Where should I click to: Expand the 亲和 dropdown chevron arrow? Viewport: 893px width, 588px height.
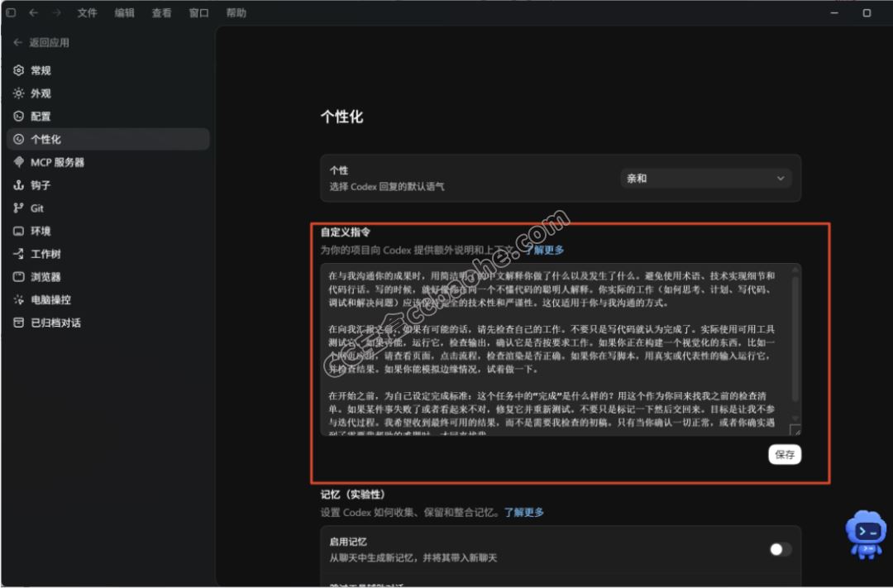(x=781, y=179)
